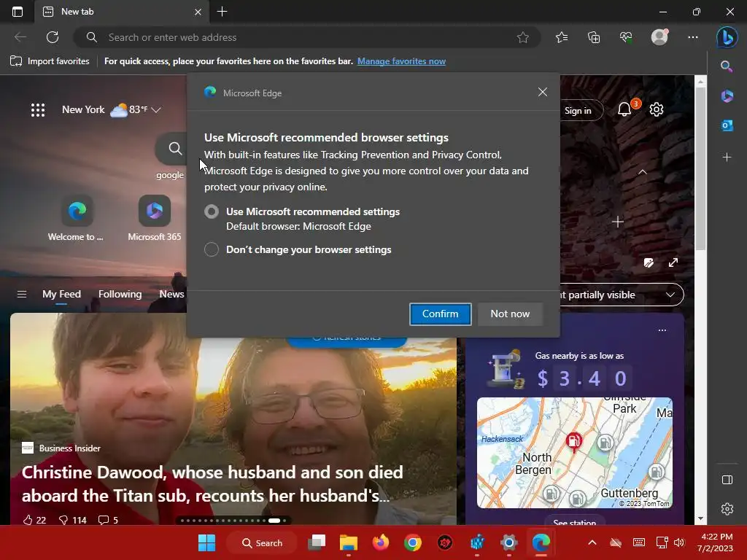Open gas widget more options ellipsis

[x=662, y=330]
